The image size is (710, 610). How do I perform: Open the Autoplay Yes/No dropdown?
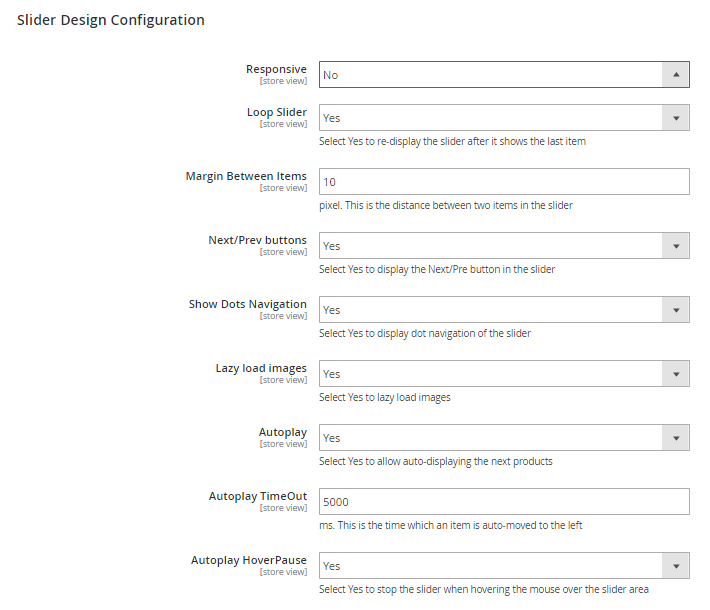click(x=504, y=438)
